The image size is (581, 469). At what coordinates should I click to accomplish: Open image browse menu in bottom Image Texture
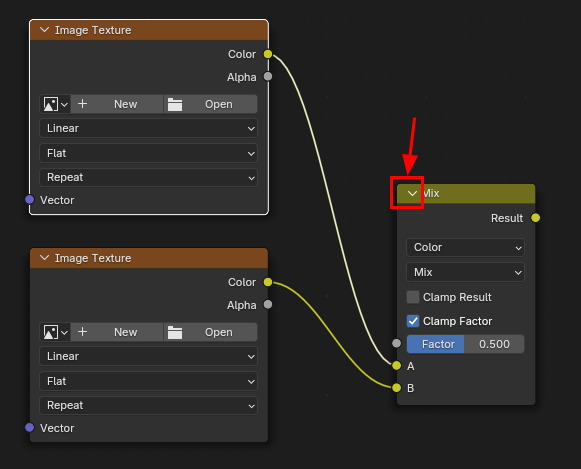(x=55, y=332)
